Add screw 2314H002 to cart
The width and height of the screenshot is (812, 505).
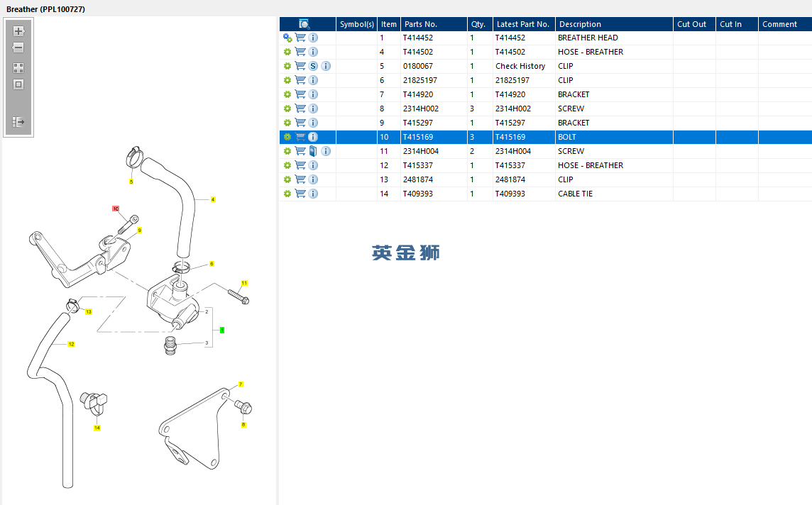click(x=300, y=109)
